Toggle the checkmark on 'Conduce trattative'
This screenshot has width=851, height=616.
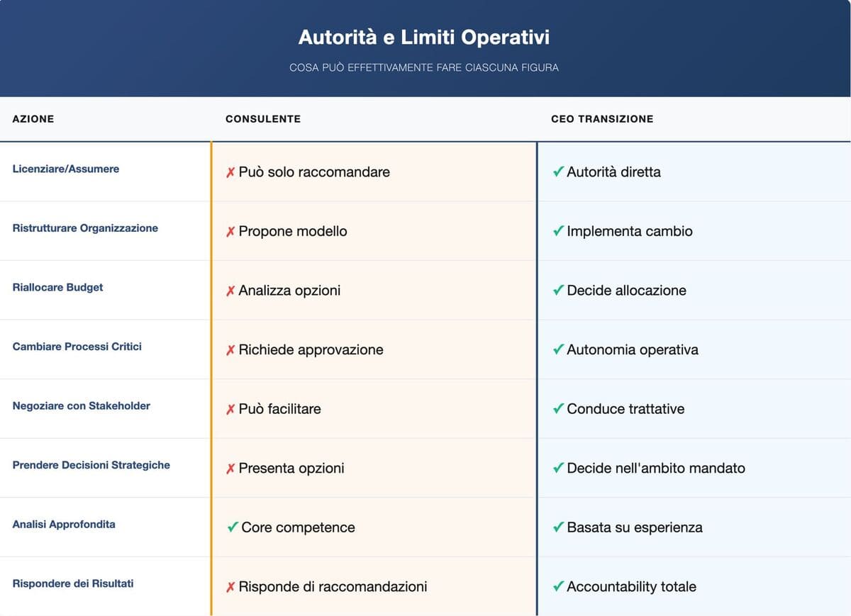(557, 409)
